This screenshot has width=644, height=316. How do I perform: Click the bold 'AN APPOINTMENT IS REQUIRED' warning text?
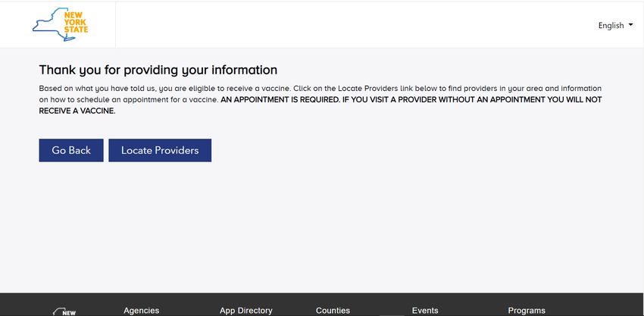click(280, 100)
